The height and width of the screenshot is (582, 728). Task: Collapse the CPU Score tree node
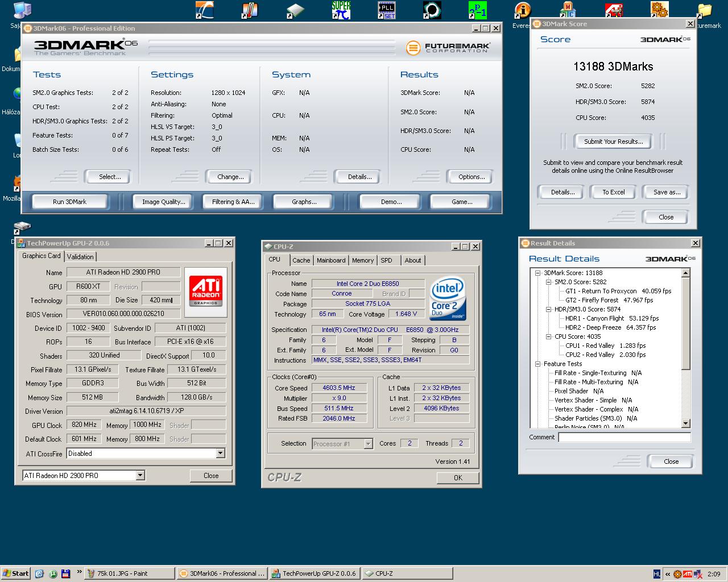[548, 336]
